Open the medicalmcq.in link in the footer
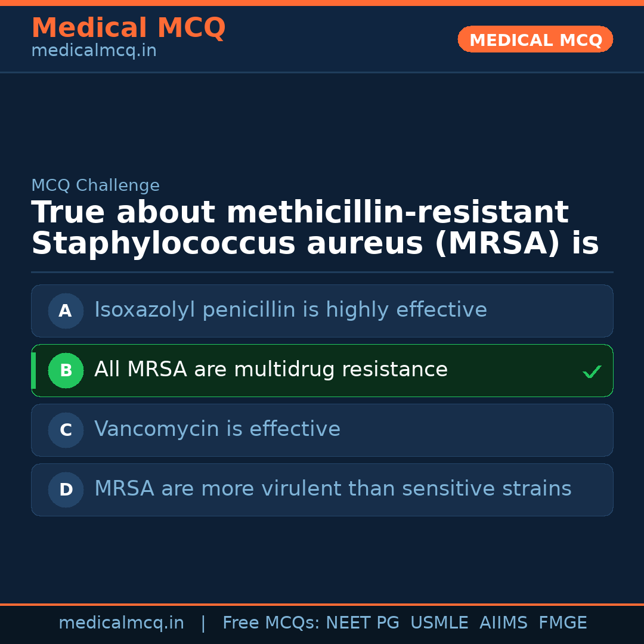Viewport: 644px width, 644px height. (121, 623)
